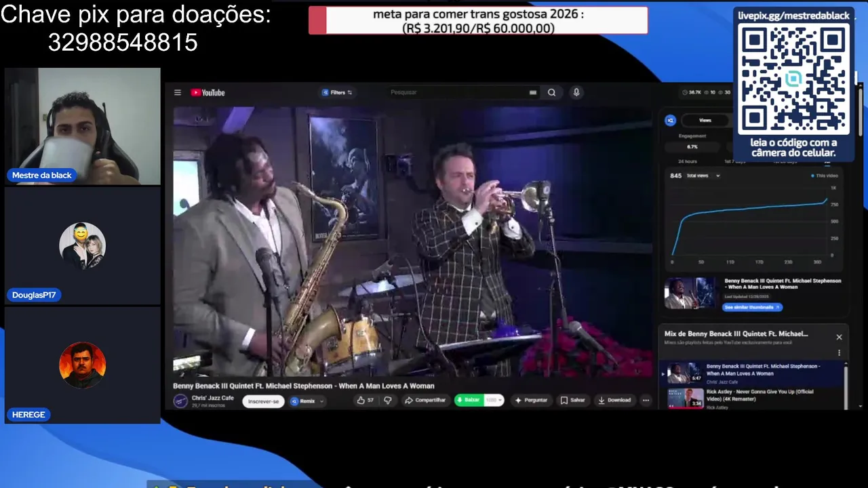Click the livepix QR code

click(793, 81)
